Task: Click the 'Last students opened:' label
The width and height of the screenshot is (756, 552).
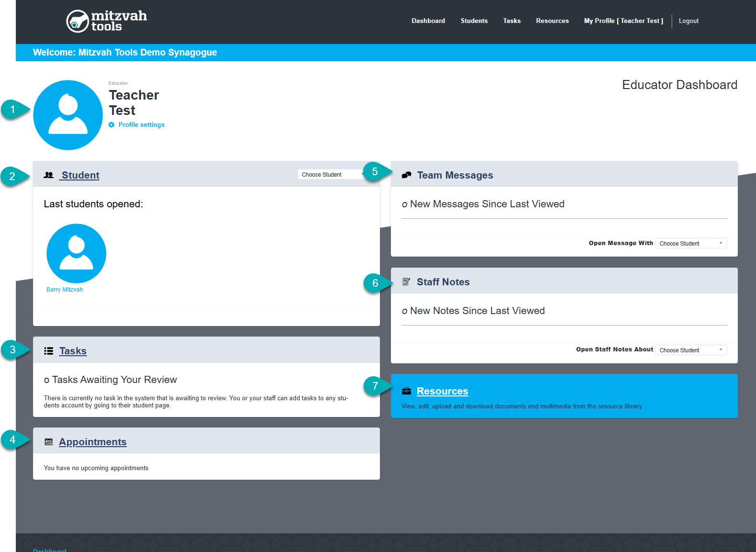Action: coord(93,204)
